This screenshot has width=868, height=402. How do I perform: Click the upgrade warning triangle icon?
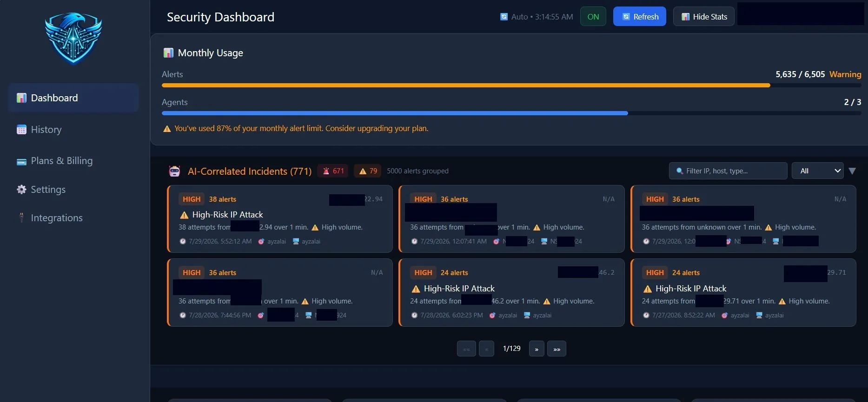pyautogui.click(x=167, y=129)
